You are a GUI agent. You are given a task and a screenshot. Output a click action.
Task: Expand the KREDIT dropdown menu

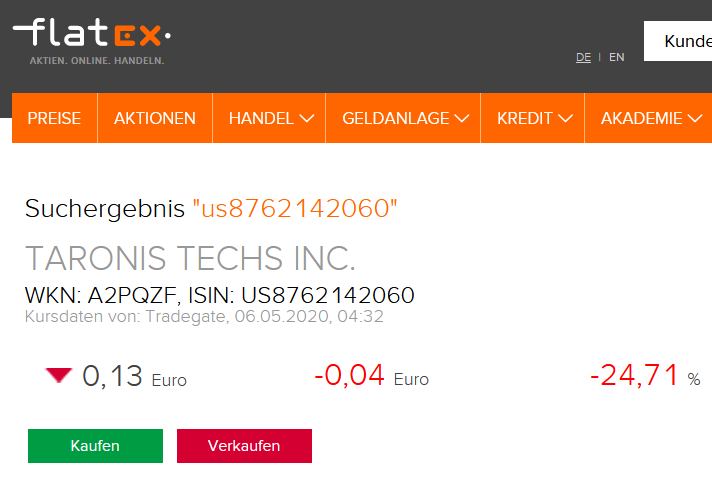(534, 118)
